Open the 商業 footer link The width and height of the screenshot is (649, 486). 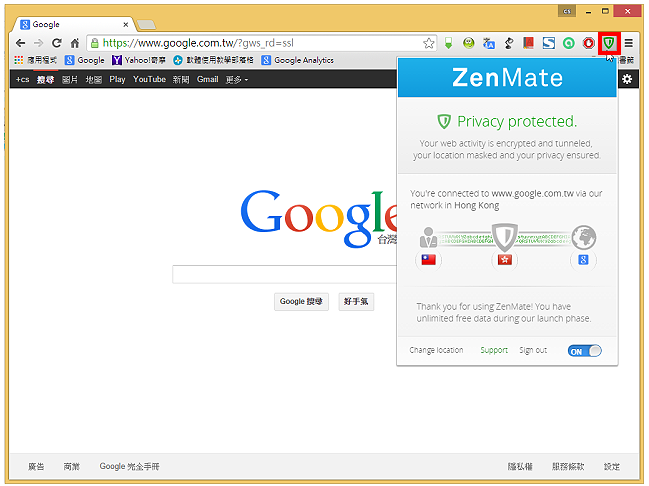pyautogui.click(x=72, y=467)
